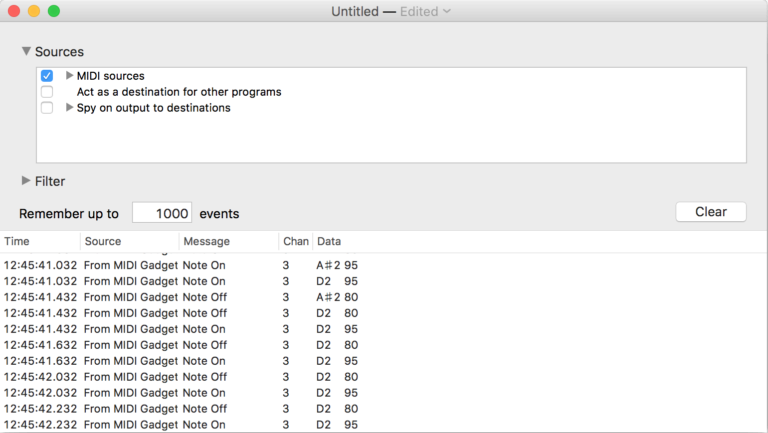Click the green zoom window button
The height and width of the screenshot is (433, 768).
coord(54,11)
